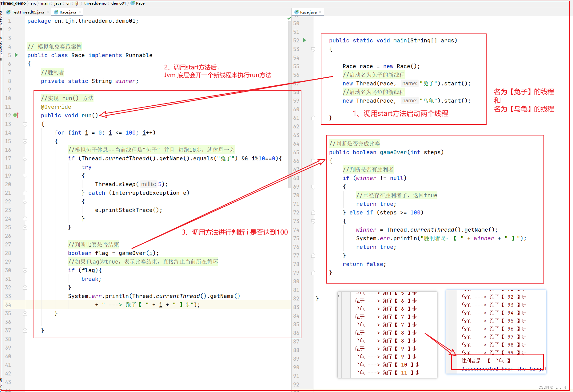Click the file icon on right pane Race.java tab
The width and height of the screenshot is (573, 392).
point(296,12)
